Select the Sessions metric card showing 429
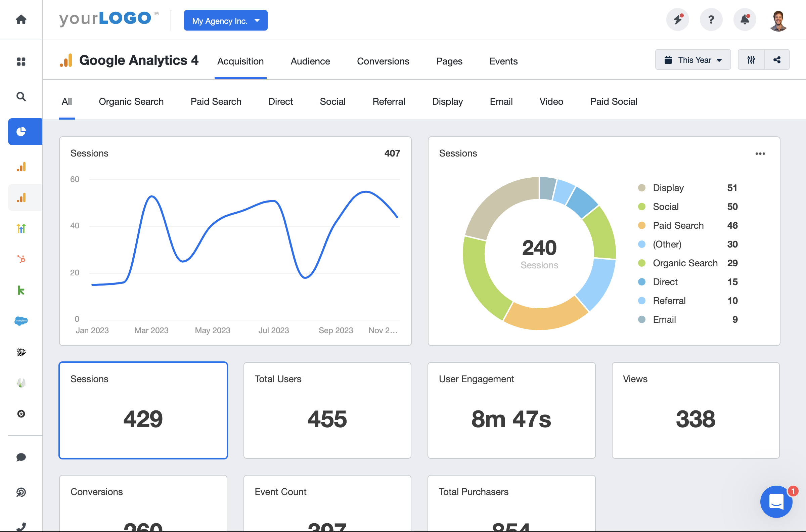 pos(143,410)
